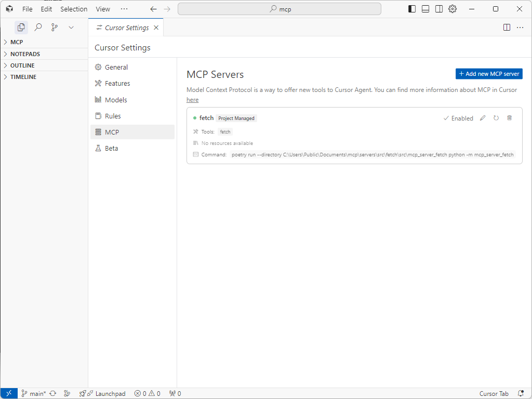Viewport: 532px width, 399px height.
Task: Open General settings page
Action: 132,67
